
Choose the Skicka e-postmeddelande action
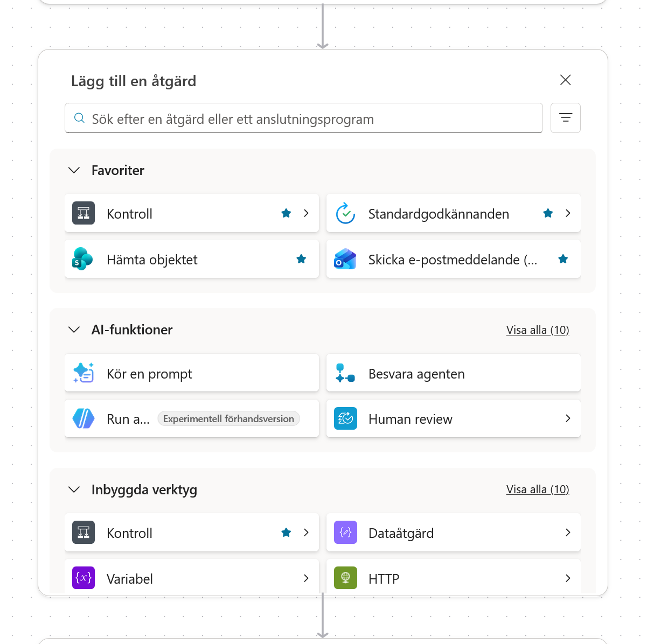click(x=454, y=259)
